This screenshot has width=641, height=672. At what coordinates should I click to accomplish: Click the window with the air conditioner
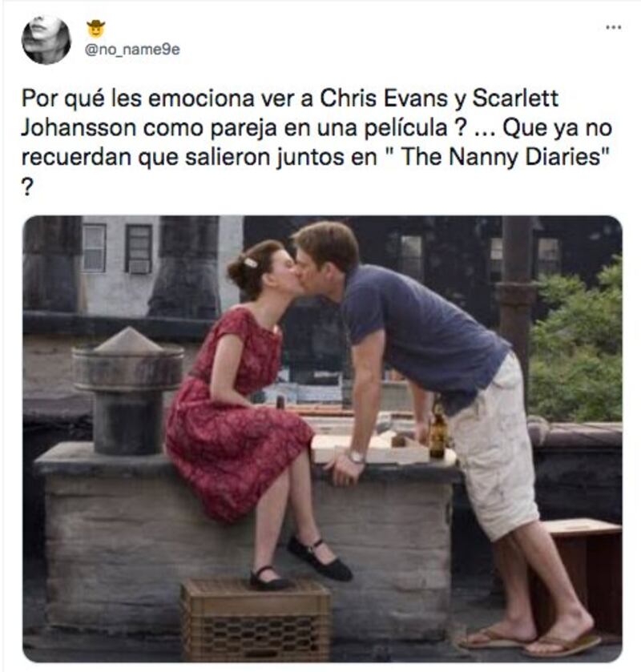tap(139, 249)
